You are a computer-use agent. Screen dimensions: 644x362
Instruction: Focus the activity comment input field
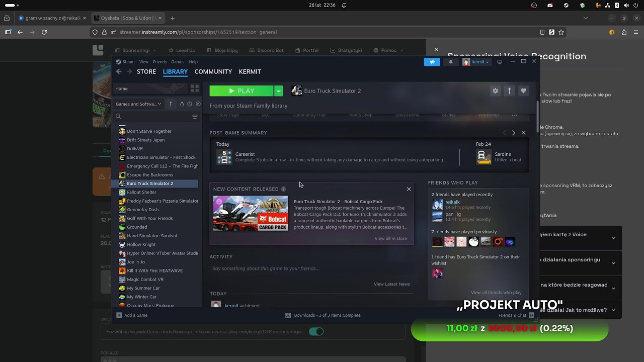[311, 268]
